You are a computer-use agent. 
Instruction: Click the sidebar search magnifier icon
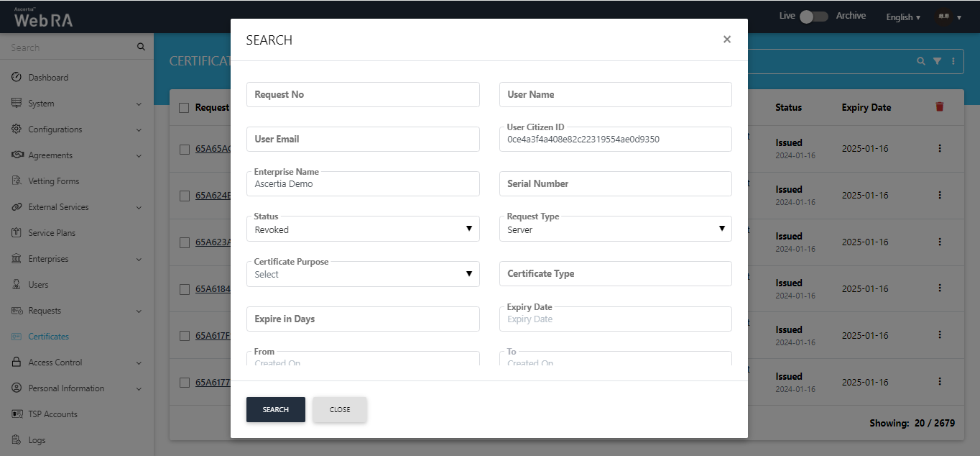[x=141, y=47]
